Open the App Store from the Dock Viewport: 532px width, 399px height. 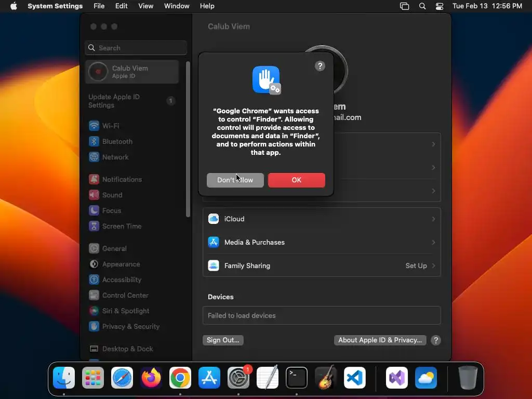coord(209,378)
